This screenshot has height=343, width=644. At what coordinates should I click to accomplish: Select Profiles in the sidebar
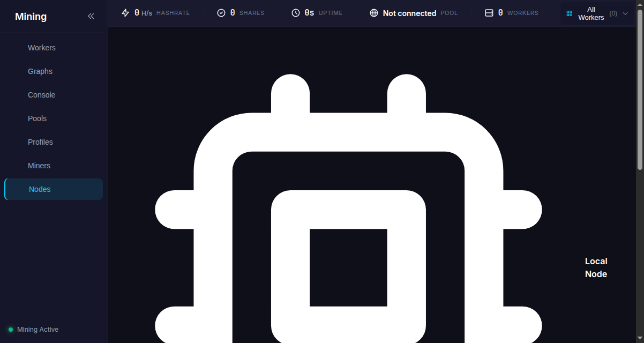41,142
